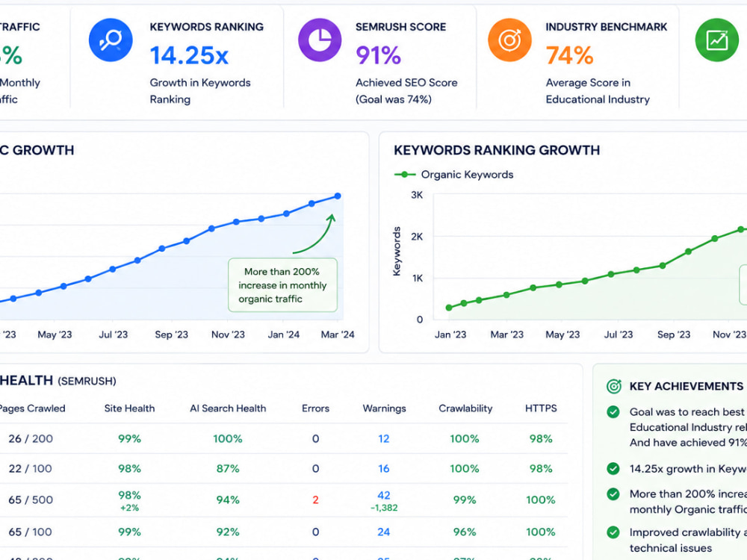
Task: Select the 'Errors' column header
Action: (x=315, y=408)
